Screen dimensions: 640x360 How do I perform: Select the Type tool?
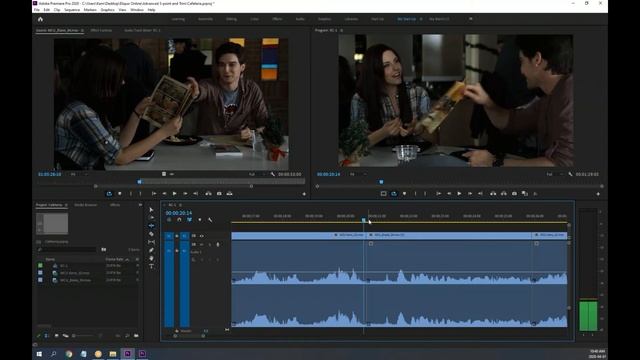point(151,267)
